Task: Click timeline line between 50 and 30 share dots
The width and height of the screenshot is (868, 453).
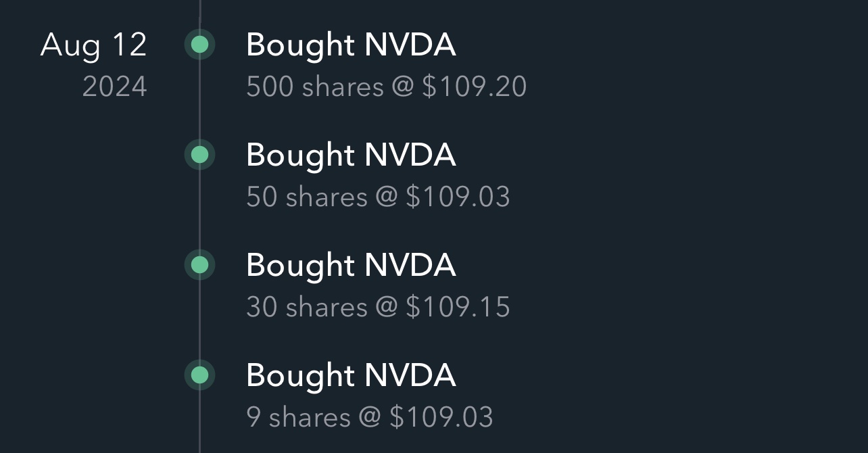Action: point(200,210)
